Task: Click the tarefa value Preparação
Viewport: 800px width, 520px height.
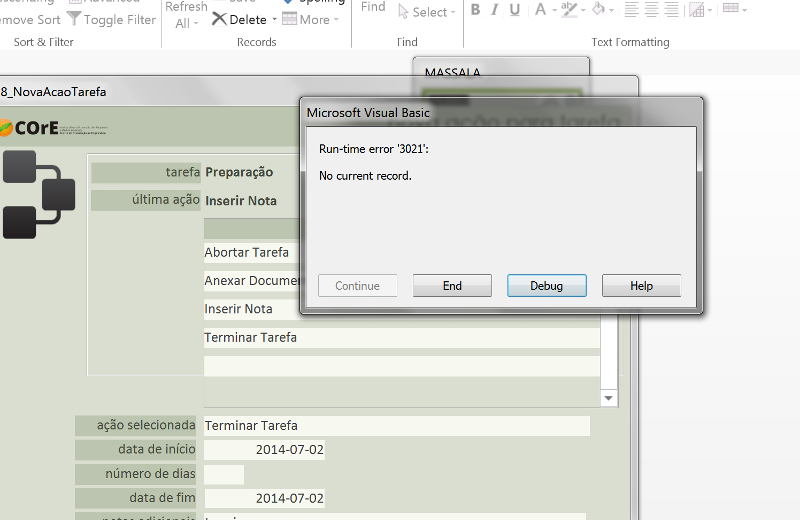Action: 239,172
